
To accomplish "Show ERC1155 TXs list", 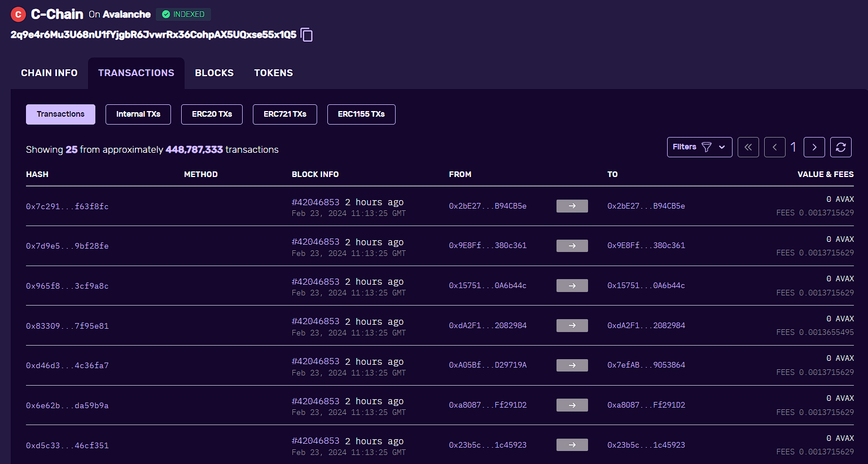I will pos(361,114).
